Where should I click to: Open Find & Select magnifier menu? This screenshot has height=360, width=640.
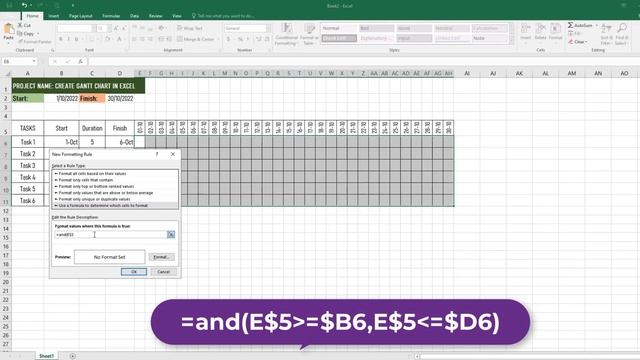pyautogui.click(x=622, y=34)
